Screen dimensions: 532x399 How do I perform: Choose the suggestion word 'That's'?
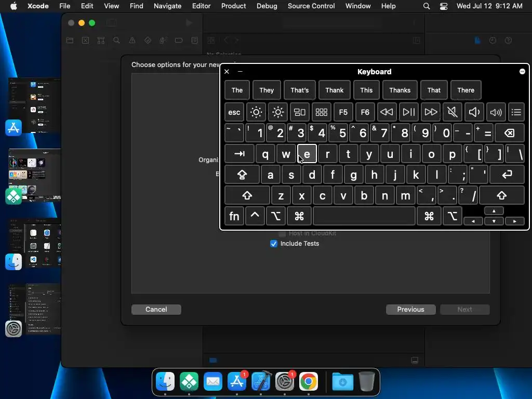(300, 90)
